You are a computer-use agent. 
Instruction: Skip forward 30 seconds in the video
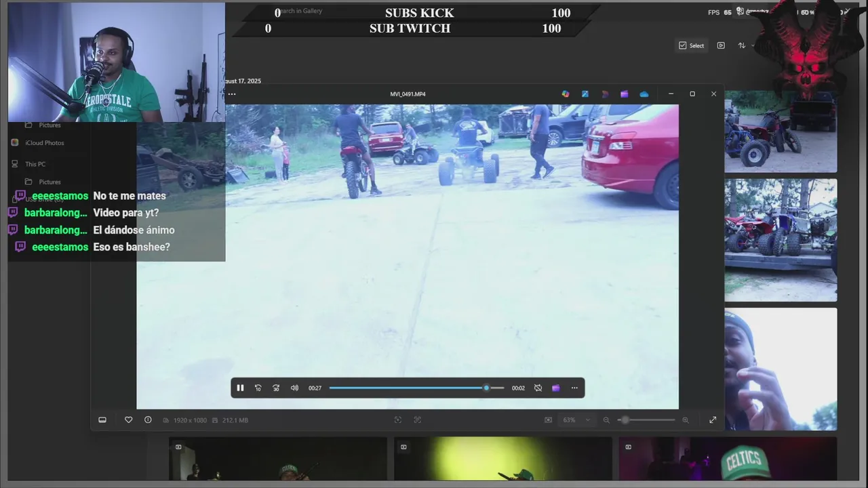276,388
